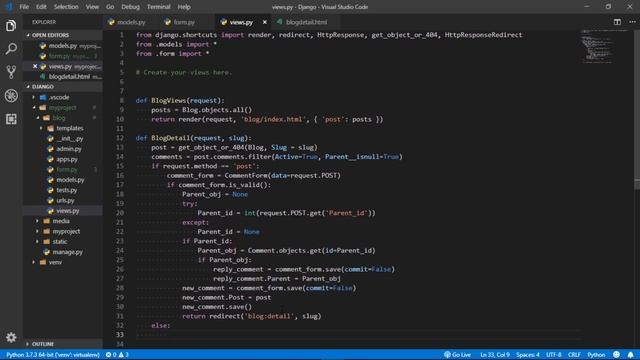Open the Extensions view

(x=11, y=119)
